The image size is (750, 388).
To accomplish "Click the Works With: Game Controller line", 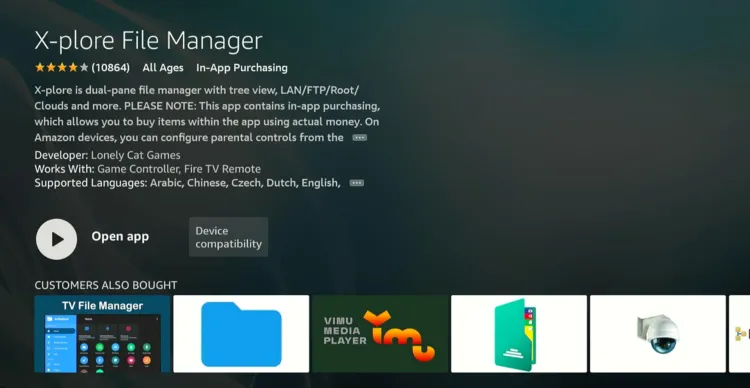I will (x=148, y=169).
